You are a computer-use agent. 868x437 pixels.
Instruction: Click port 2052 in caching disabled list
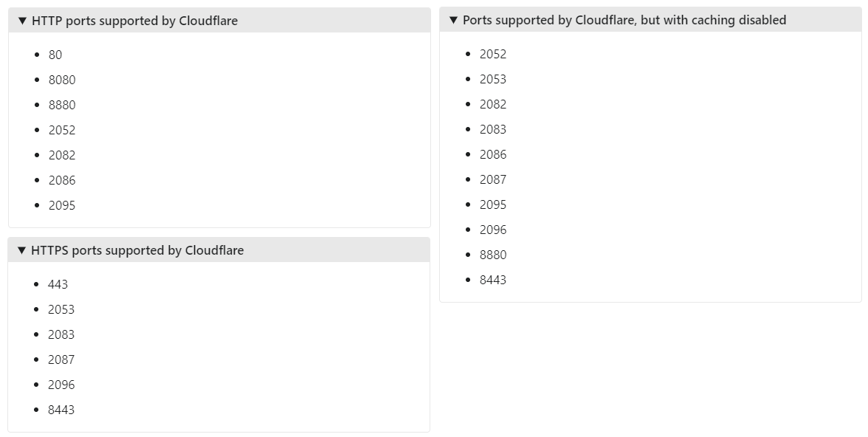click(x=493, y=54)
